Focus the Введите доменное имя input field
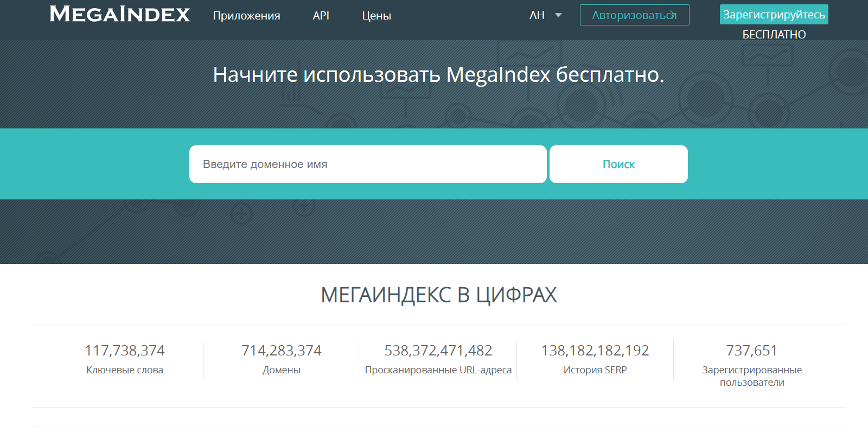Viewport: 868px width, 427px height. click(368, 164)
